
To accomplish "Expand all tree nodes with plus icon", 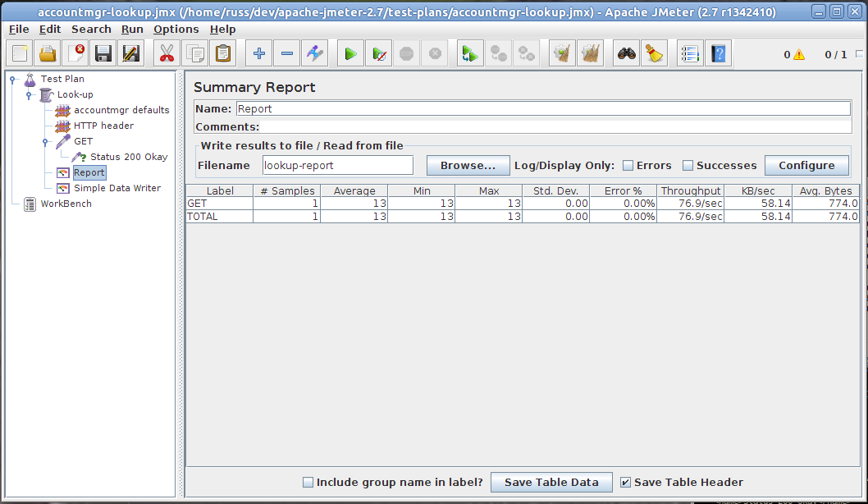I will click(259, 53).
